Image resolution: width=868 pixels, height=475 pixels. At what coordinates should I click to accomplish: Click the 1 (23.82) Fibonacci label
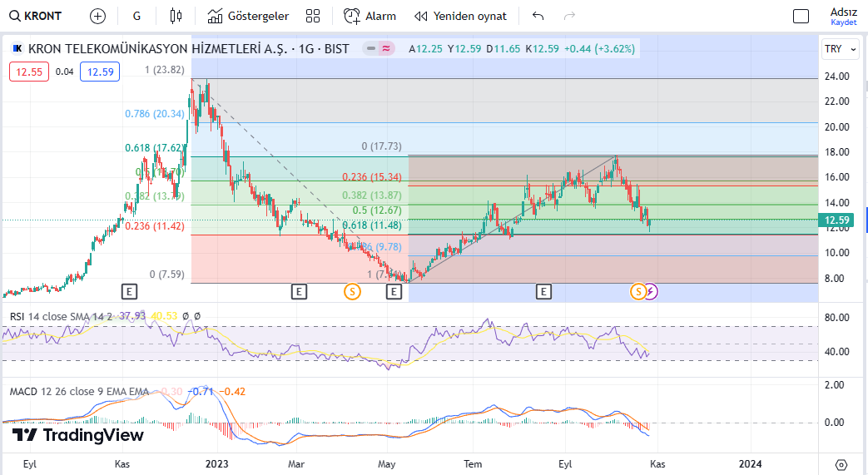(x=165, y=69)
